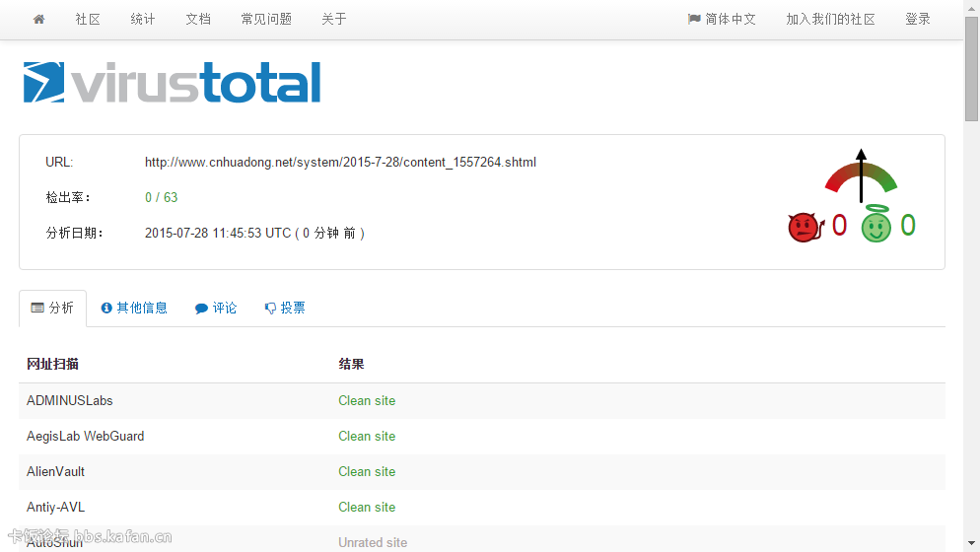Click the 加入我们的社区 link

(830, 20)
